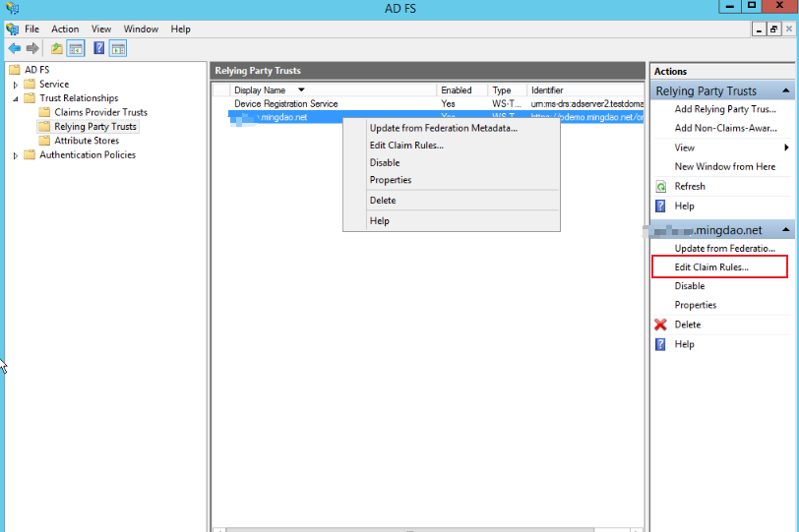The height and width of the screenshot is (532, 799).
Task: Click Help icon under mingdao.net actions
Action: (660, 344)
